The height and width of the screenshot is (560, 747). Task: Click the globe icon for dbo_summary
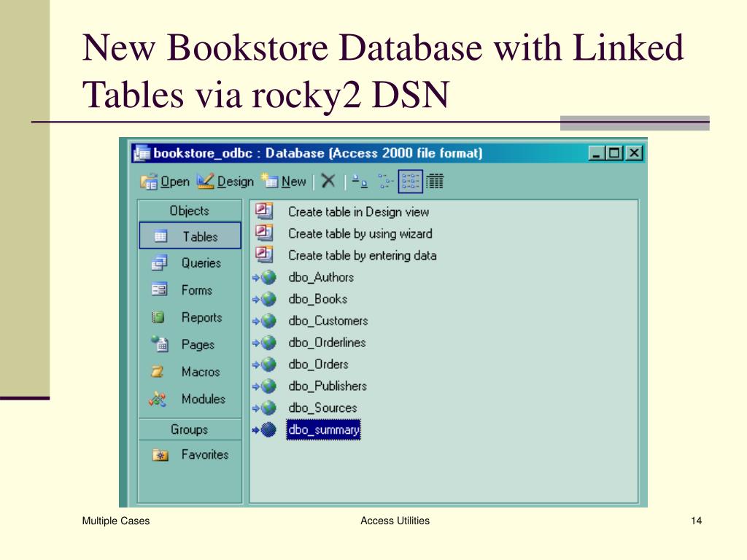point(268,430)
